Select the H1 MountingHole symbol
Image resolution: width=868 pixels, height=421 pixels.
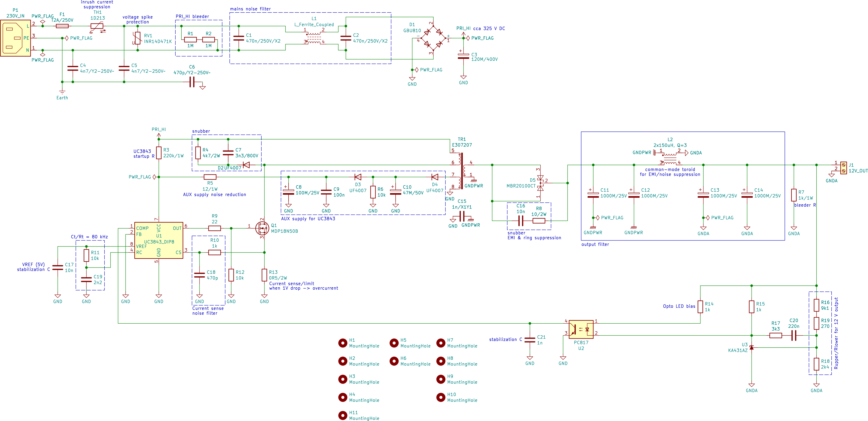pos(343,343)
